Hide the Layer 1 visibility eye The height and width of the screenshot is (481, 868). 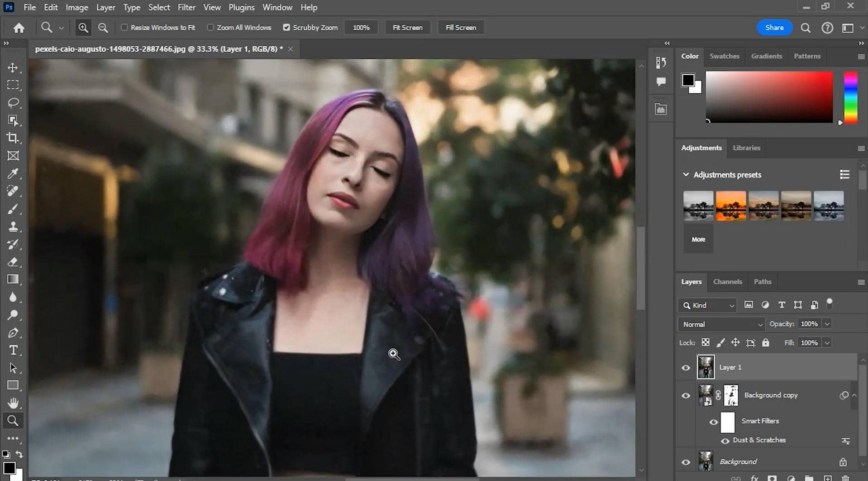coord(686,367)
